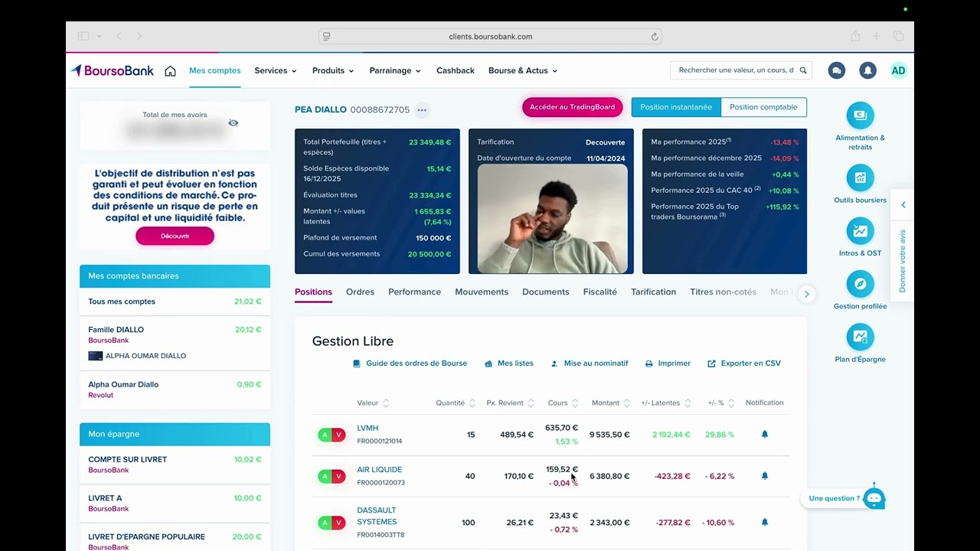Open the LVMH stock link

tap(367, 428)
